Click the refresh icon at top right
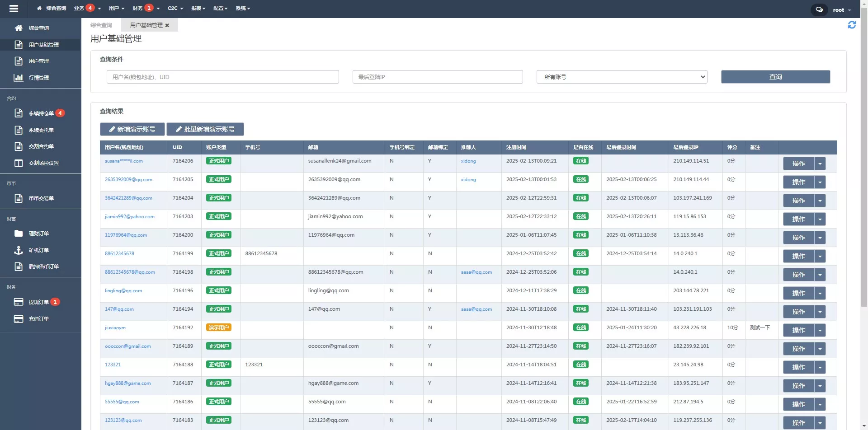 coord(851,25)
